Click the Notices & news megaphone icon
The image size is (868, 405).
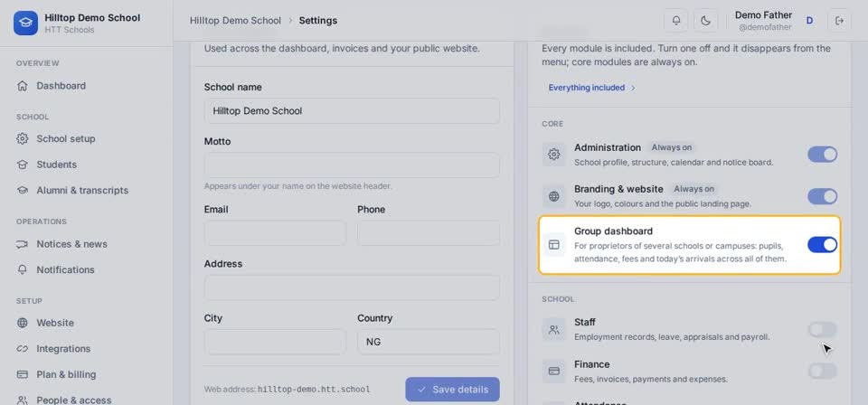22,244
